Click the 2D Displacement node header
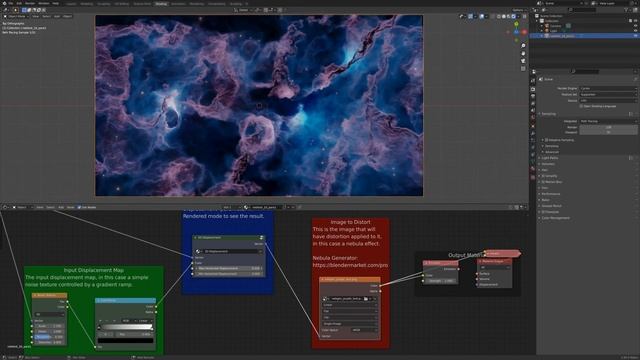The height and width of the screenshot is (360, 640). click(x=229, y=238)
